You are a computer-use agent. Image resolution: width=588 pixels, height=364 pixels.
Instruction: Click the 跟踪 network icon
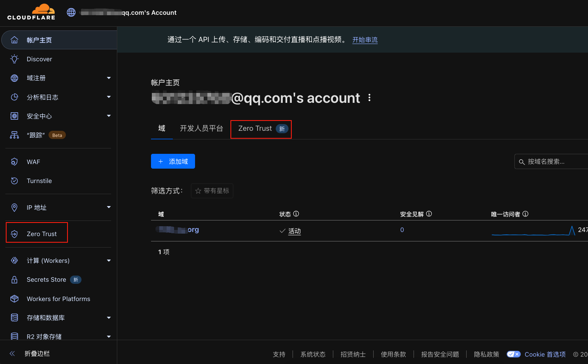(14, 135)
